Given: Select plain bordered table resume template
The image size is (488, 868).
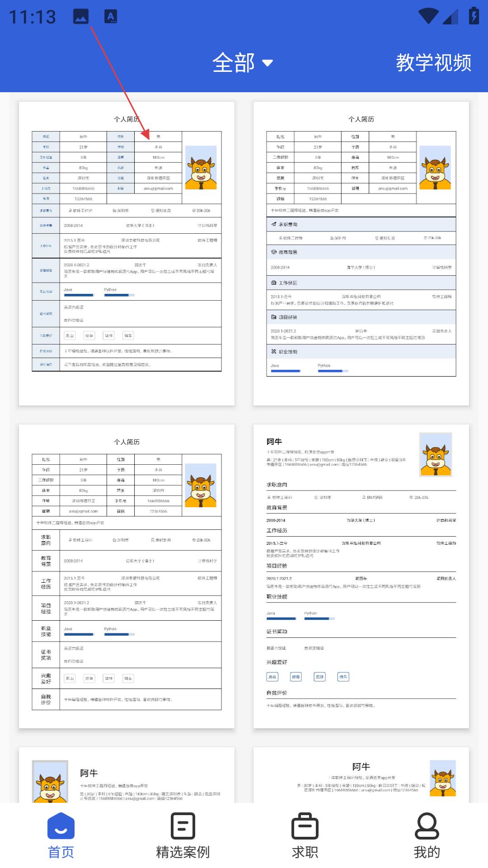Looking at the screenshot, I should click(127, 576).
